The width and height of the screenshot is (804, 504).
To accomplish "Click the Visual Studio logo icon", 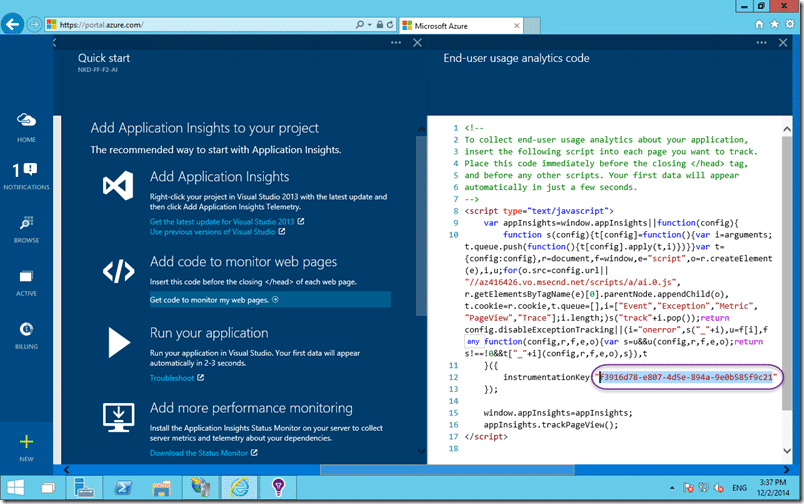I will click(x=118, y=185).
